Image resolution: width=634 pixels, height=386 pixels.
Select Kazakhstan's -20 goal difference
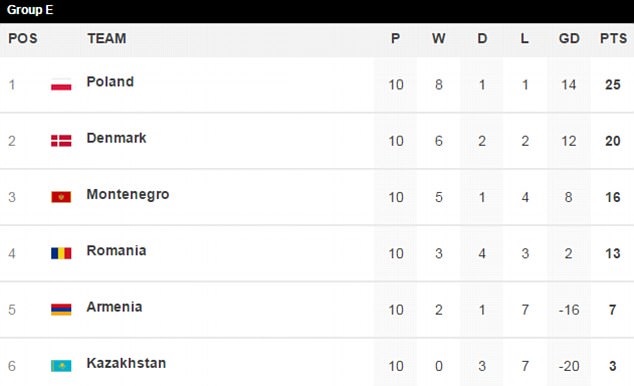click(x=569, y=366)
